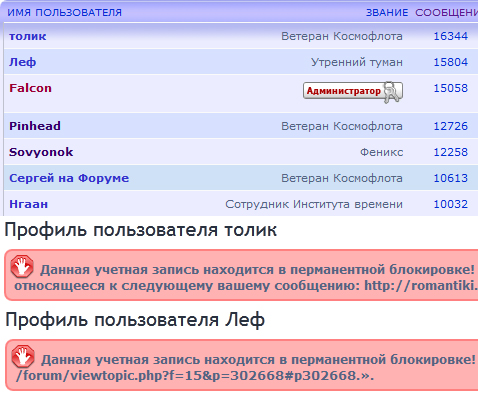
Task: Open the user profile link for Сергей на Форуме
Action: click(x=69, y=178)
